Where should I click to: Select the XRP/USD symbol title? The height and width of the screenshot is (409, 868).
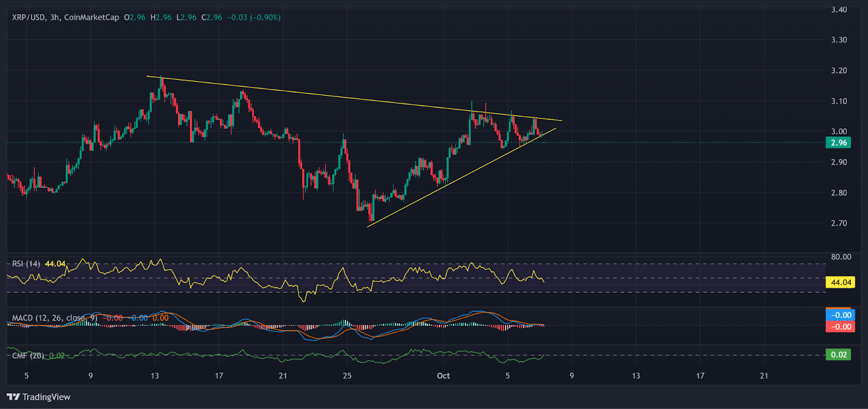(x=29, y=17)
